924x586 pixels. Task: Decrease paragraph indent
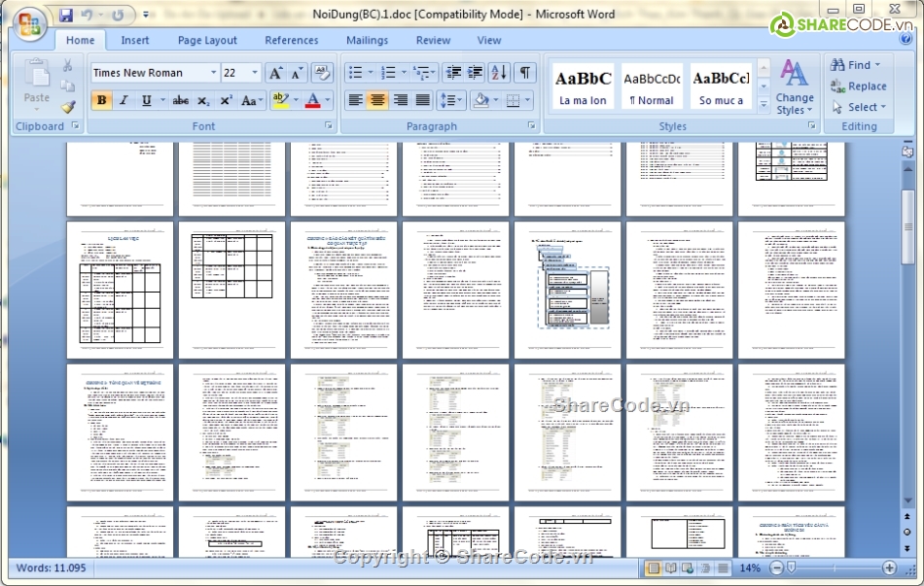click(453, 73)
